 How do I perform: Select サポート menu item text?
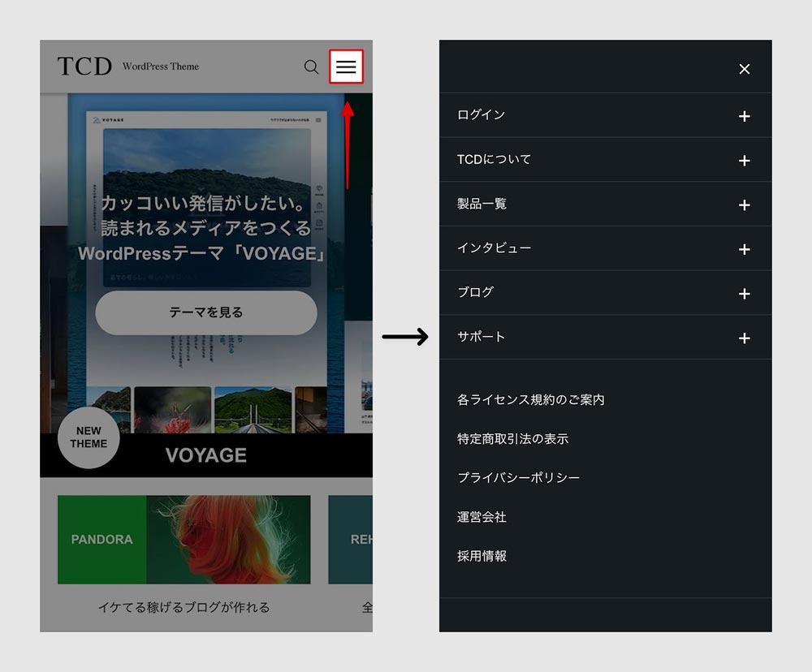(x=481, y=337)
